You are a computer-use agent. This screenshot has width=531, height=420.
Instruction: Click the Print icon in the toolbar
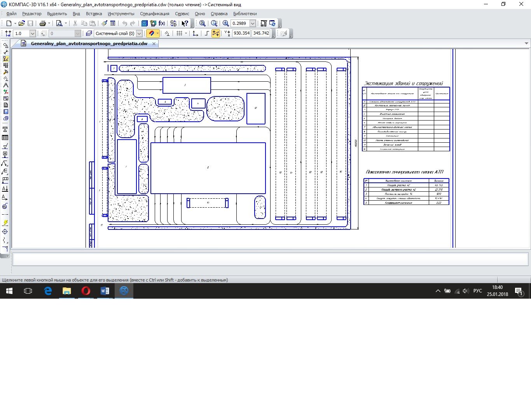coord(43,23)
